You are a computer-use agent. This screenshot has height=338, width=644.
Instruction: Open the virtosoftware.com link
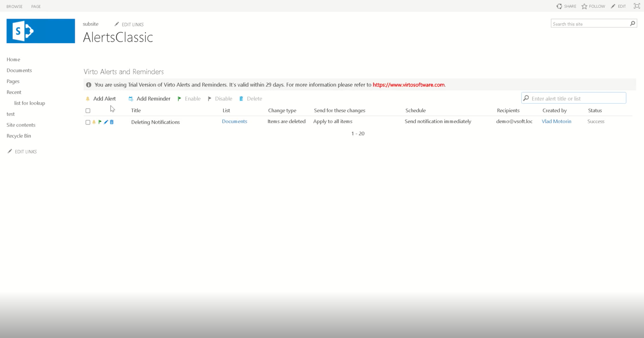[409, 85]
